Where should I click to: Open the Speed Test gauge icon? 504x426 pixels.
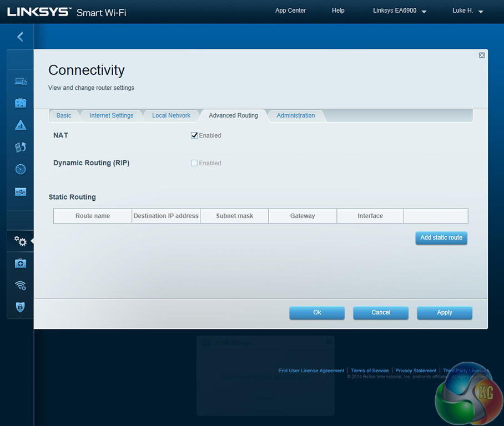pyautogui.click(x=21, y=169)
